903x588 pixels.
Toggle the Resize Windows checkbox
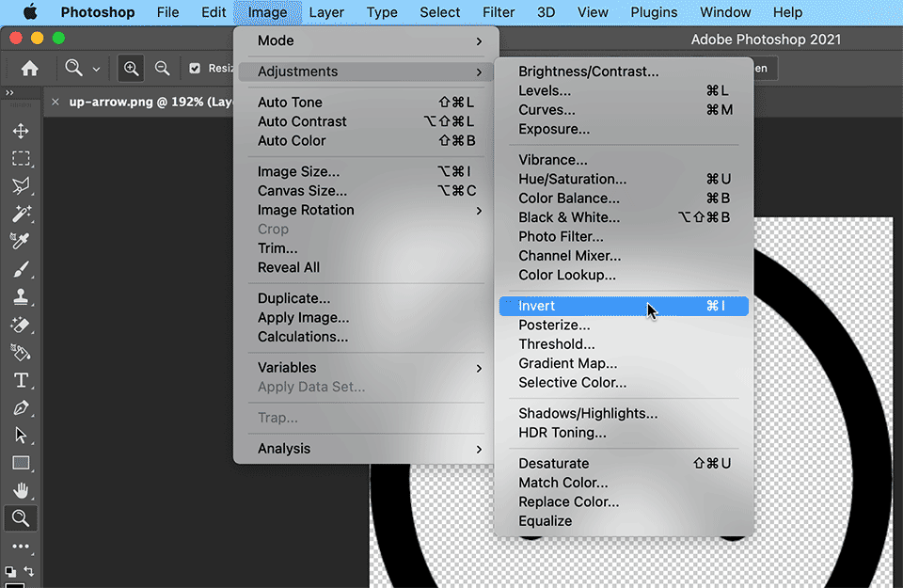pos(195,69)
